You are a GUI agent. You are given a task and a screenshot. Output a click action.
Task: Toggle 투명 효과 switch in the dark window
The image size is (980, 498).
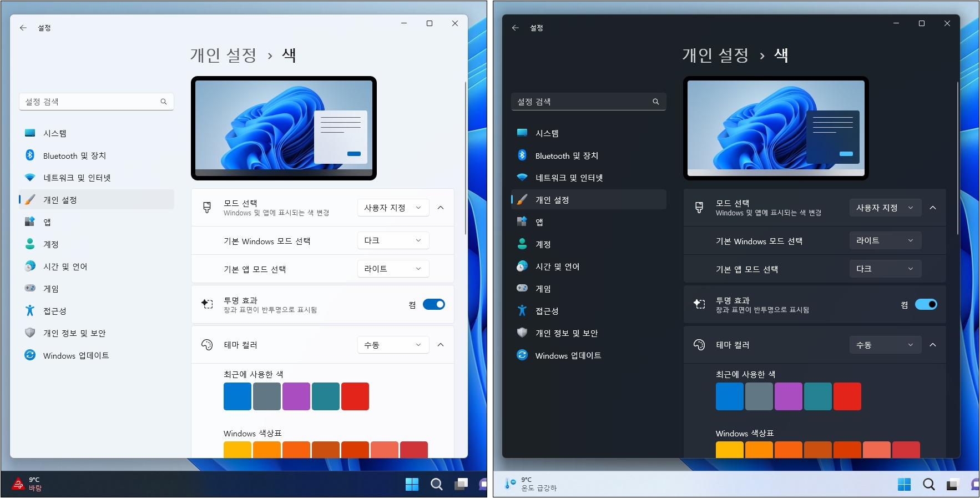926,304
